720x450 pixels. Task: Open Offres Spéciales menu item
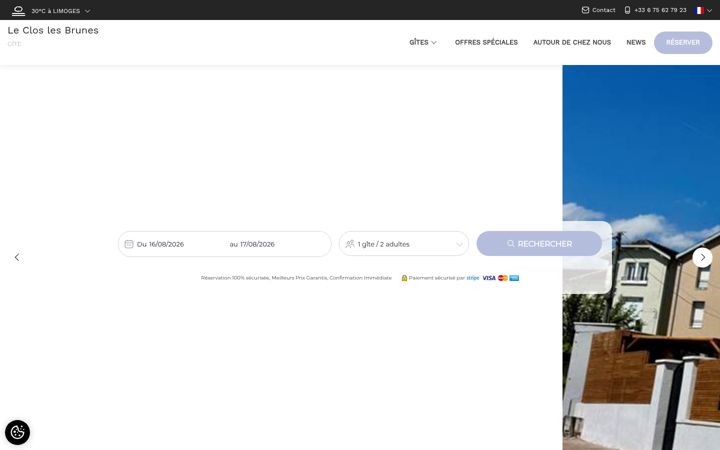coord(486,42)
